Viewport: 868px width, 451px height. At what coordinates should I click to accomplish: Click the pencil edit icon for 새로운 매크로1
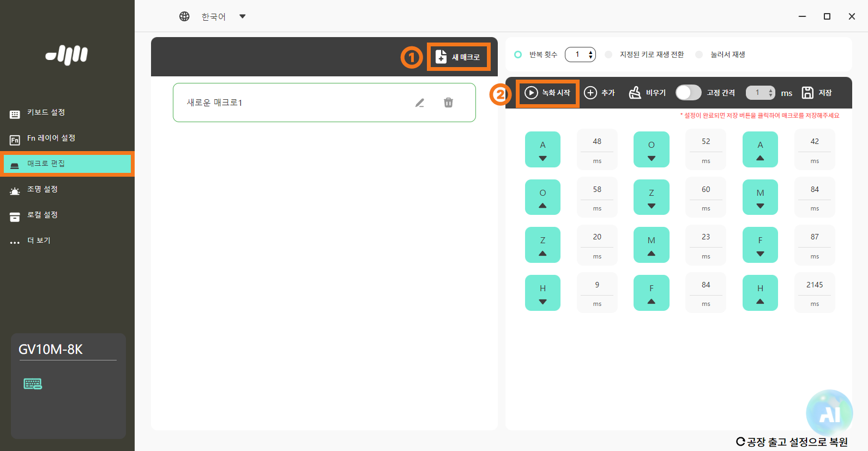tap(419, 103)
